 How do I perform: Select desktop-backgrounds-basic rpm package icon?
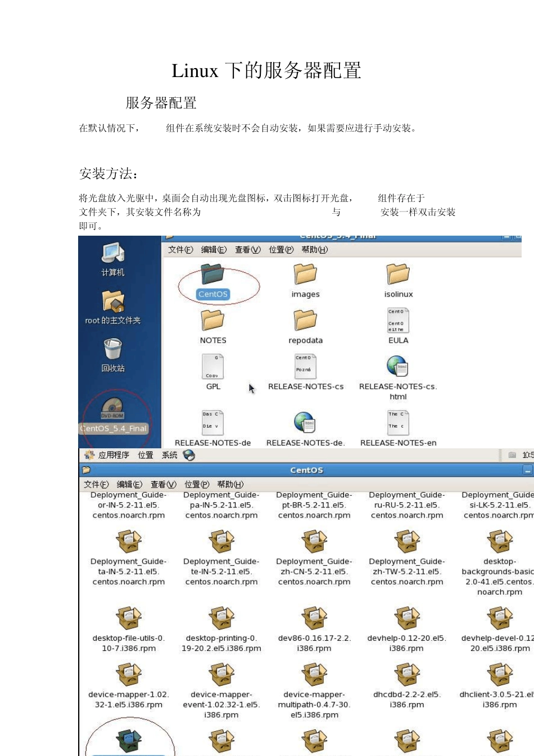(x=500, y=542)
